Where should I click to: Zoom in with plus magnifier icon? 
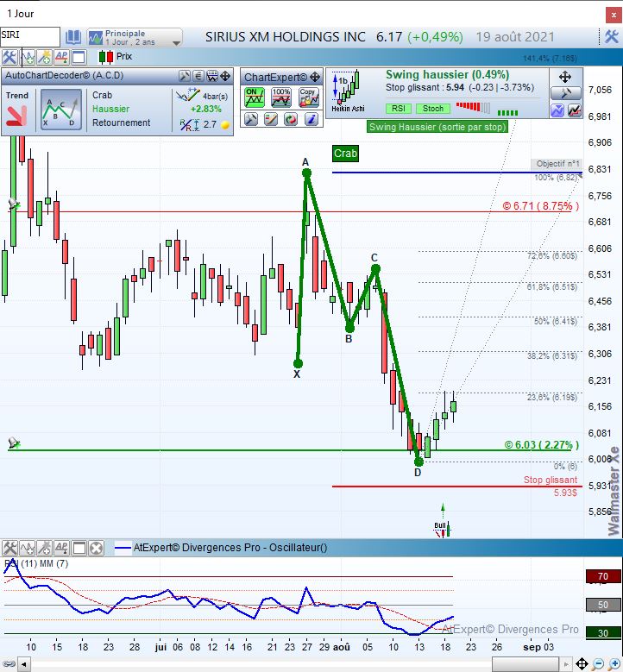614,664
